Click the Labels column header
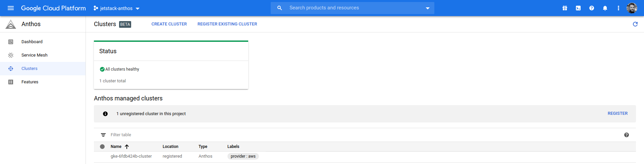This screenshot has width=644, height=164. click(x=233, y=147)
